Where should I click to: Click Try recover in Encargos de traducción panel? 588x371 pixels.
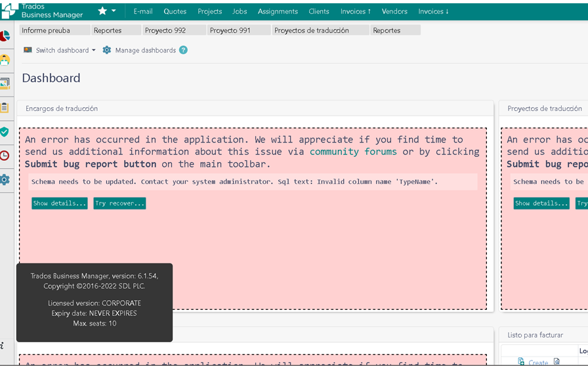[119, 204]
